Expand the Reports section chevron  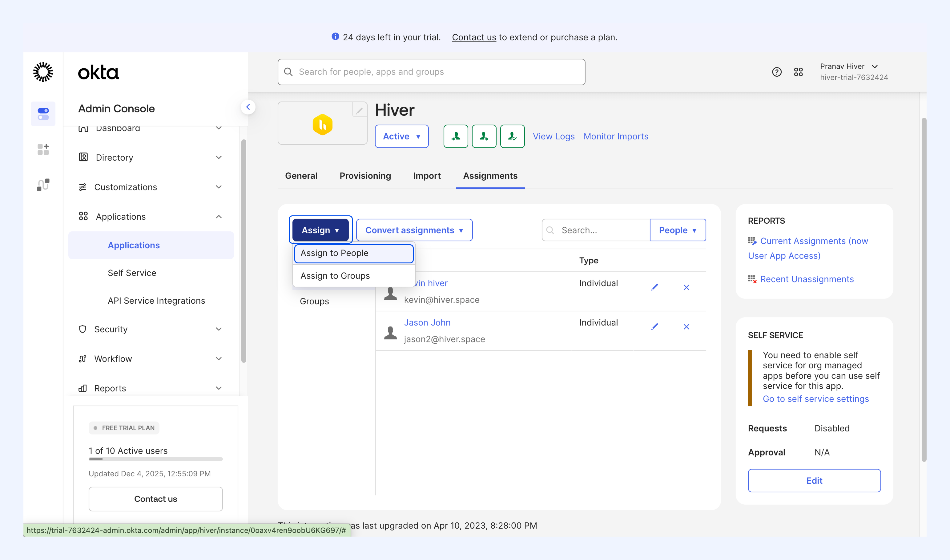[x=219, y=388]
